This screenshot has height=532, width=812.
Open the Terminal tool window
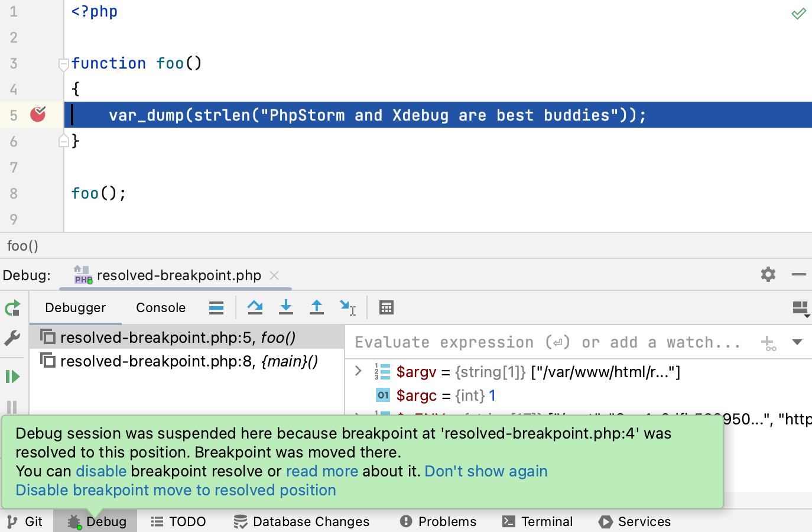(x=537, y=521)
